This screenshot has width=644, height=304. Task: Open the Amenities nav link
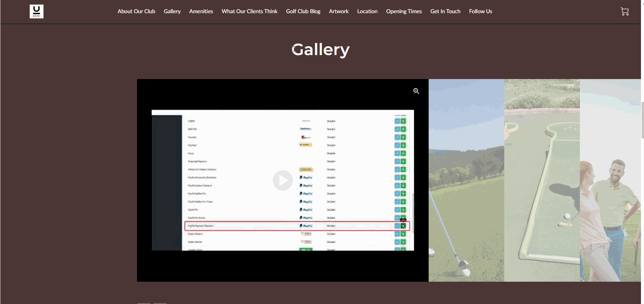click(x=201, y=11)
